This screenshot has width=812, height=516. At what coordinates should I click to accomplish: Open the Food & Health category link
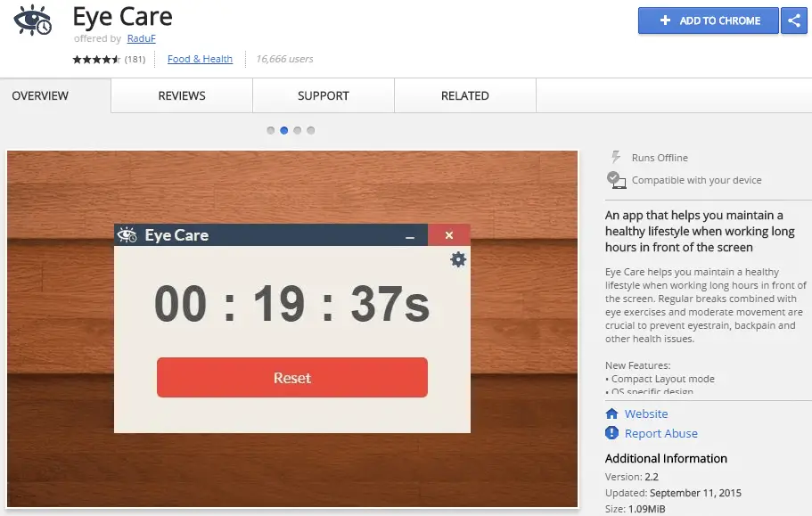pyautogui.click(x=200, y=59)
